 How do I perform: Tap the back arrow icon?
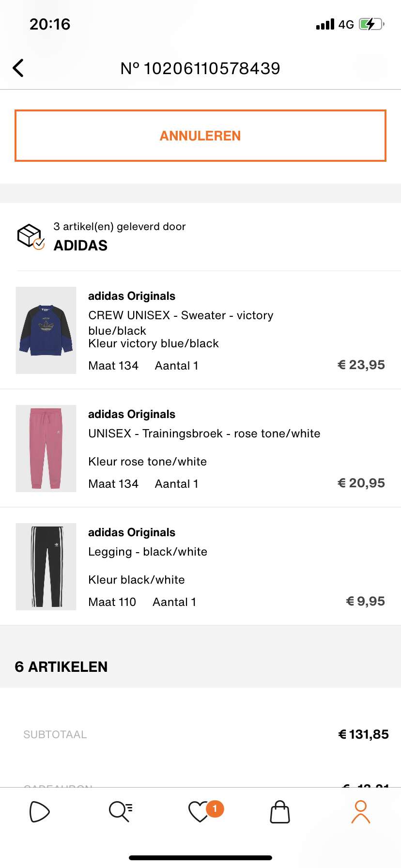click(18, 68)
